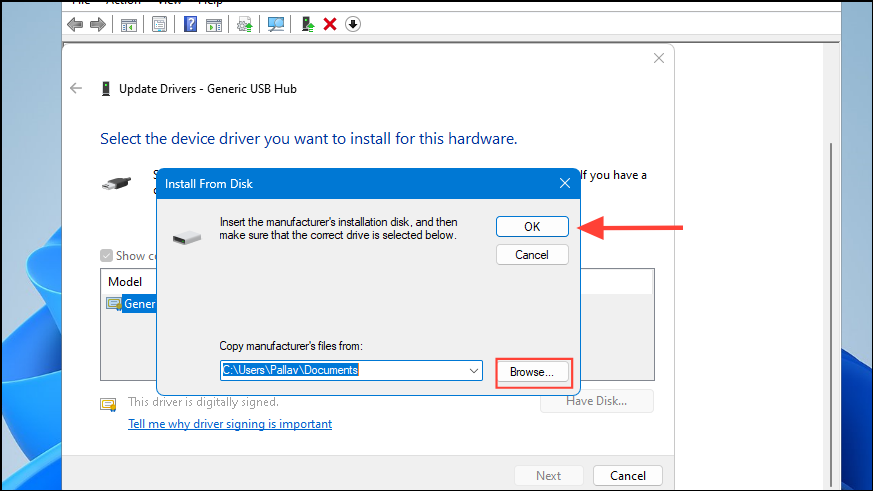
Task: Click the Browse... button
Action: (532, 372)
